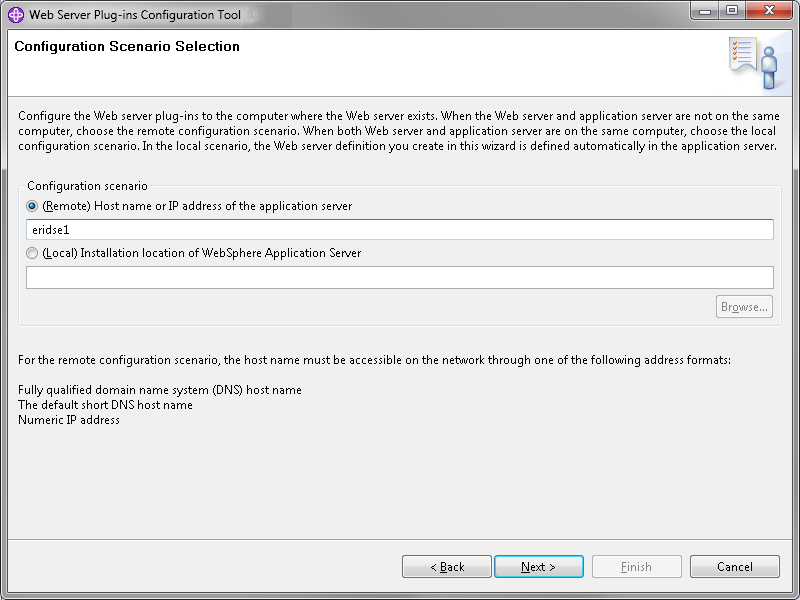Cancel the configuration wizard

(735, 567)
